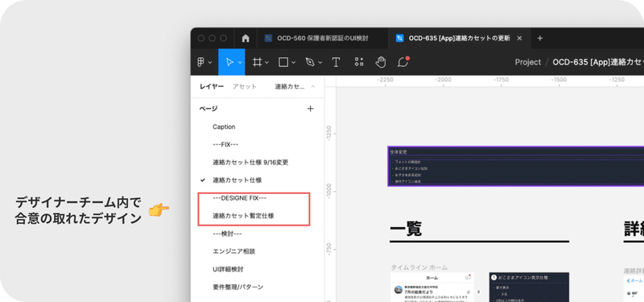Open the Figma main menu icon

pyautogui.click(x=200, y=62)
